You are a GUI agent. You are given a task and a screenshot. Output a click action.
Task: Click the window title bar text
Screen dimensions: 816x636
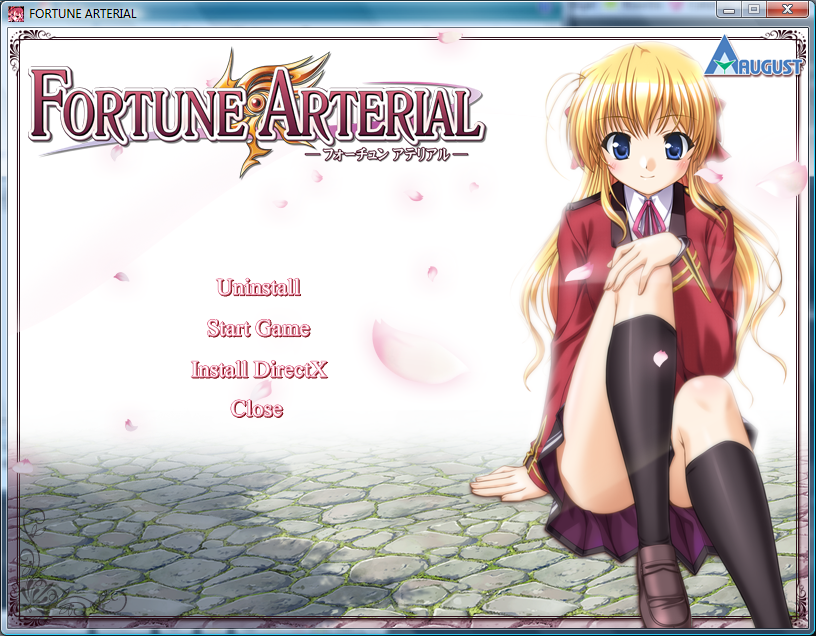tap(77, 13)
